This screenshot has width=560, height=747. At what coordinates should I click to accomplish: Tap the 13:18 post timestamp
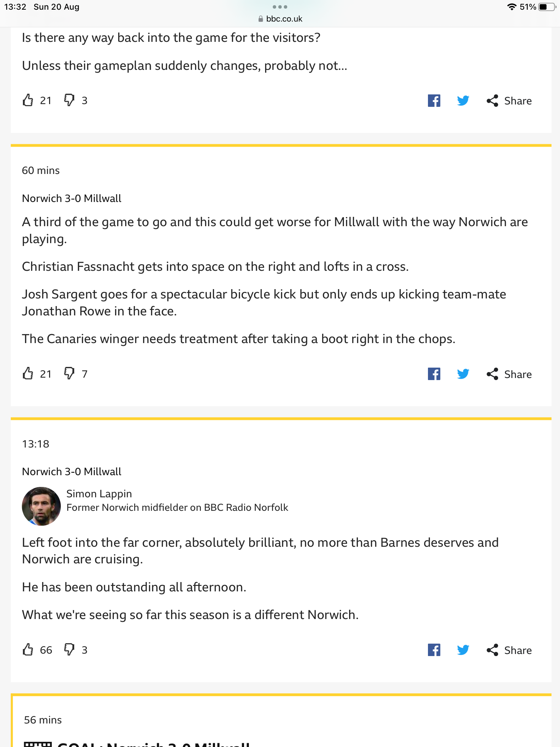36,444
